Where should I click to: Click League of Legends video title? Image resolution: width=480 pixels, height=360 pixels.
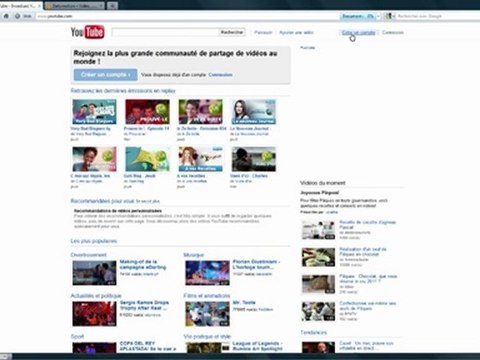pyautogui.click(x=257, y=346)
